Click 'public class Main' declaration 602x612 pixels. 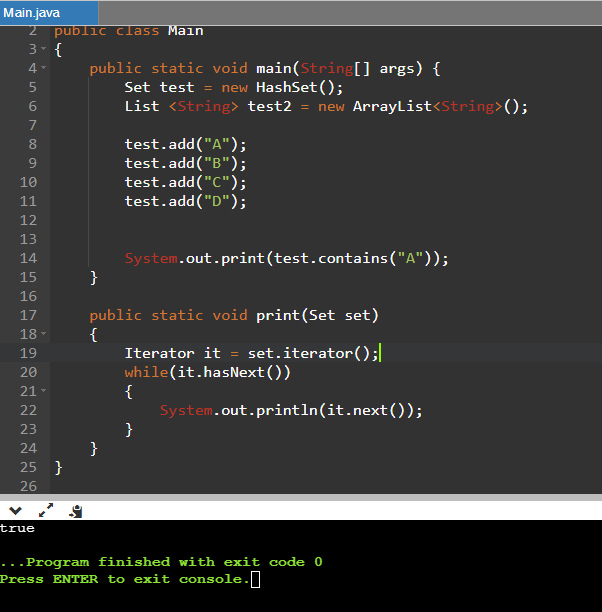128,31
